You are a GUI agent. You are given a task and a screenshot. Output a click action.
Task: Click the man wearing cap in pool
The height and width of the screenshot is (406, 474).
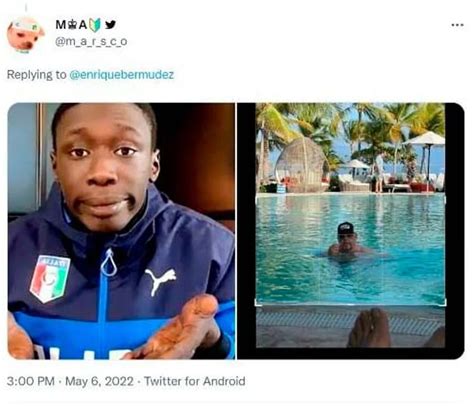pos(349,240)
